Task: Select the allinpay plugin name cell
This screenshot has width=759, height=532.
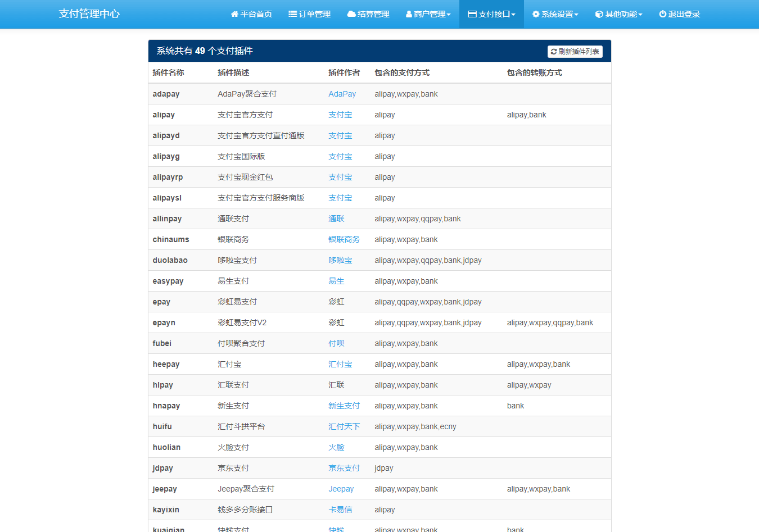Action: click(x=180, y=219)
